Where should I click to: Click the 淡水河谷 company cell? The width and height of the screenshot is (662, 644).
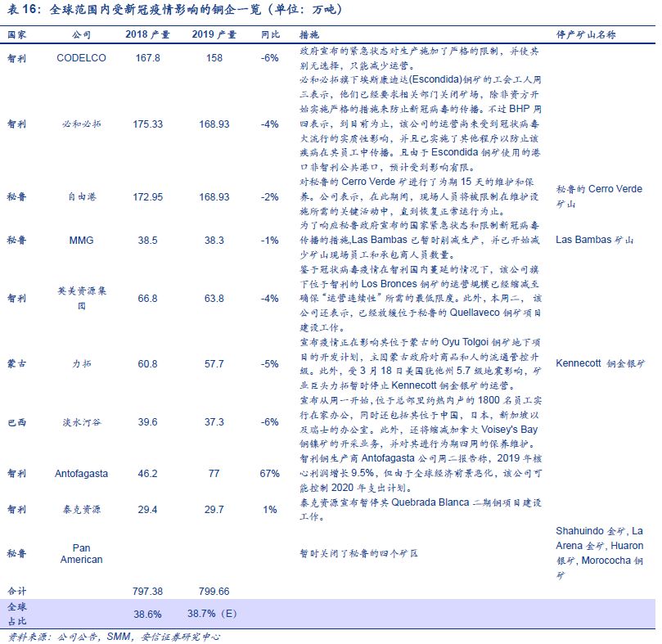tap(82, 422)
